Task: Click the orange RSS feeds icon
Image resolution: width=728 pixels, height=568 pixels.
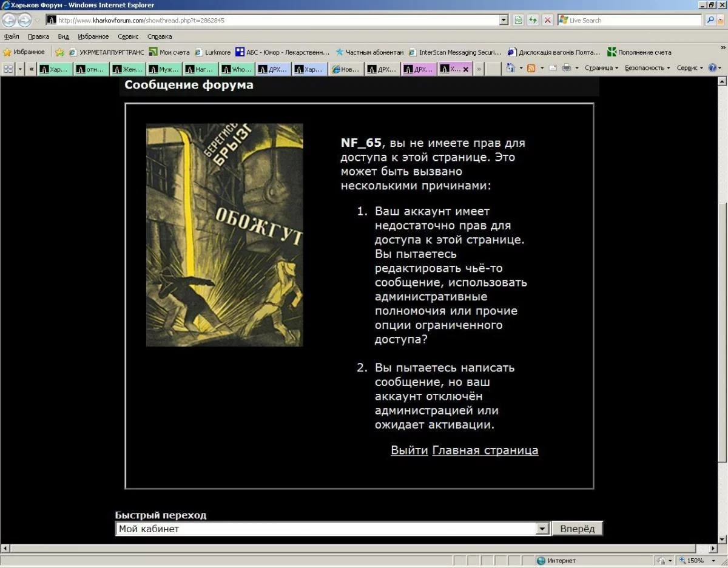Action: (531, 68)
